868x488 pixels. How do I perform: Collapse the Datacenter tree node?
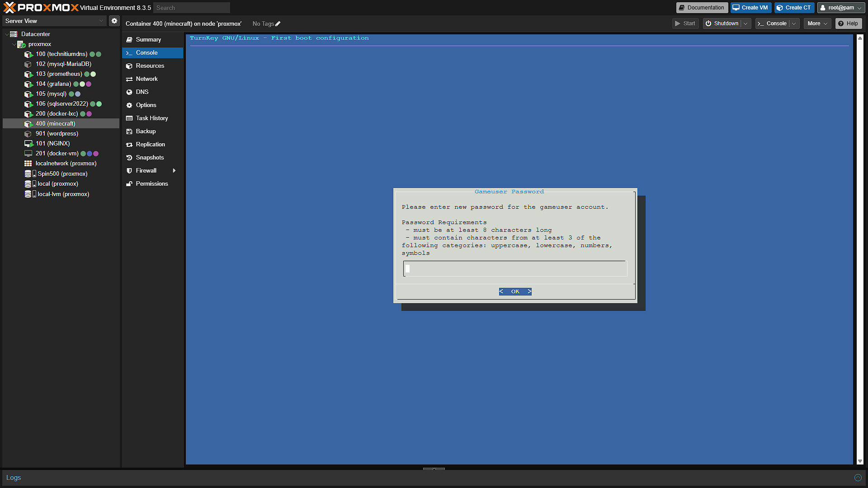click(7, 34)
